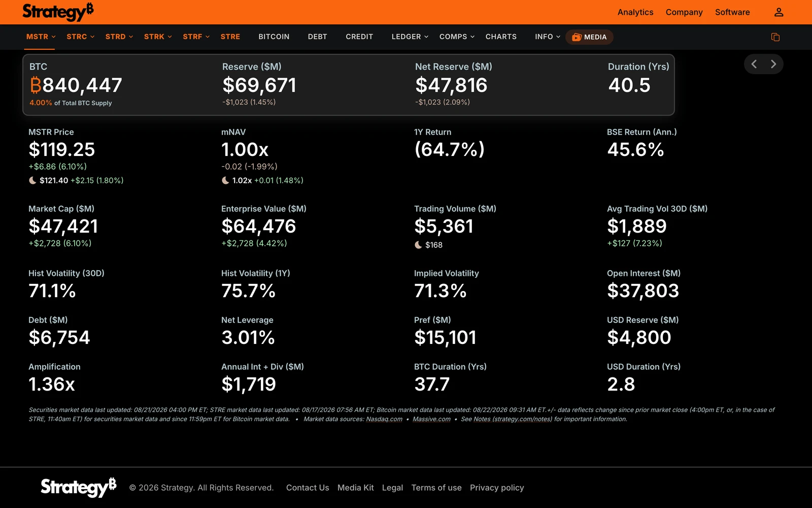Expand the COMPS dropdown menu
This screenshot has width=812, height=508.
[457, 37]
